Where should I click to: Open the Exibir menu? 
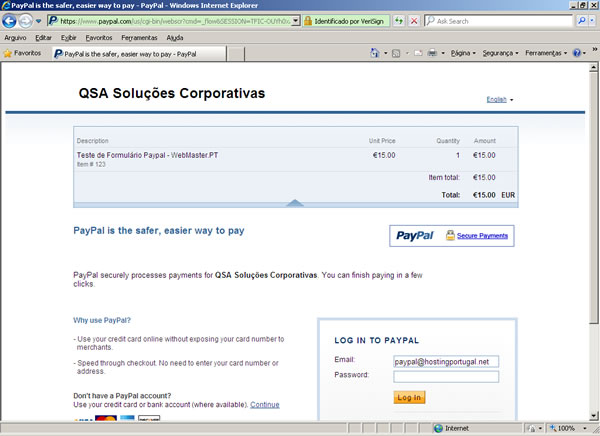point(68,38)
